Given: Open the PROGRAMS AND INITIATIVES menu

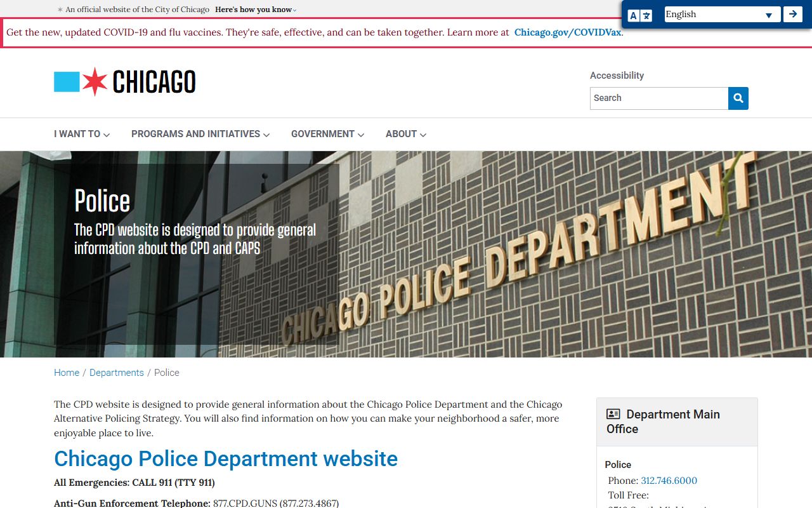Looking at the screenshot, I should tap(200, 134).
